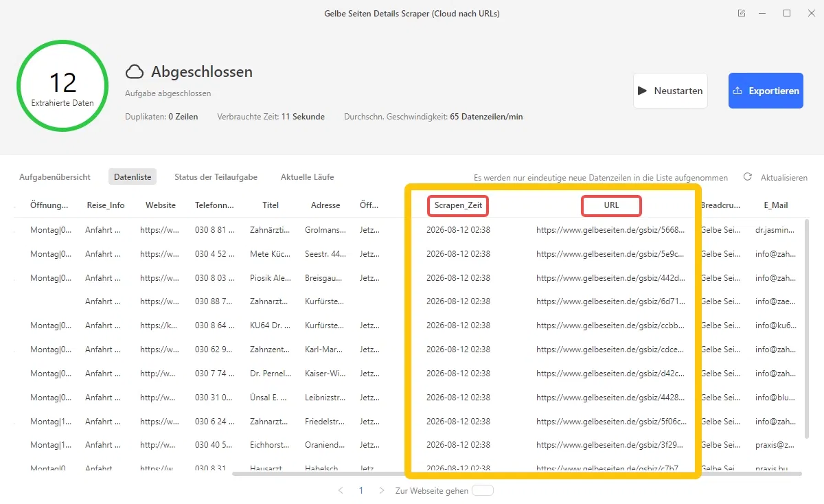Click the Scrapen_Zeit column header
This screenshot has width=824, height=504.
click(459, 205)
